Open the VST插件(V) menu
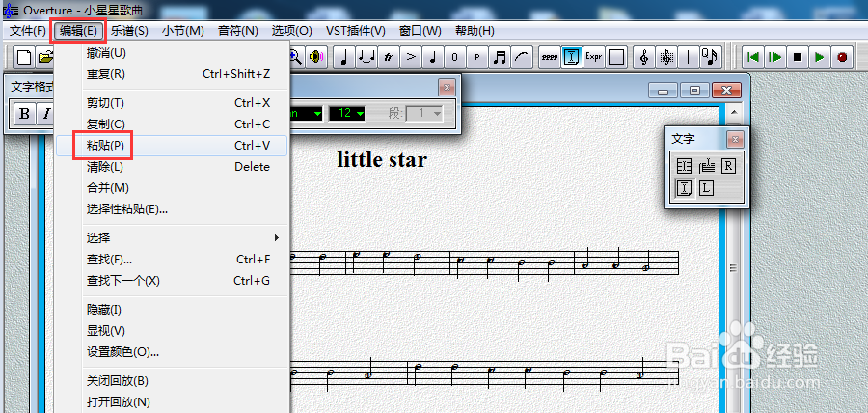This screenshot has height=413, width=868. click(x=355, y=31)
